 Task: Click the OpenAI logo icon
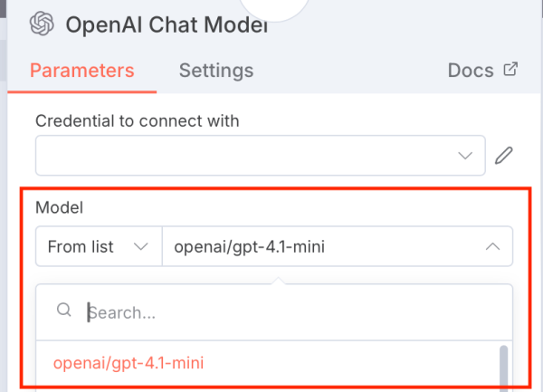[42, 24]
